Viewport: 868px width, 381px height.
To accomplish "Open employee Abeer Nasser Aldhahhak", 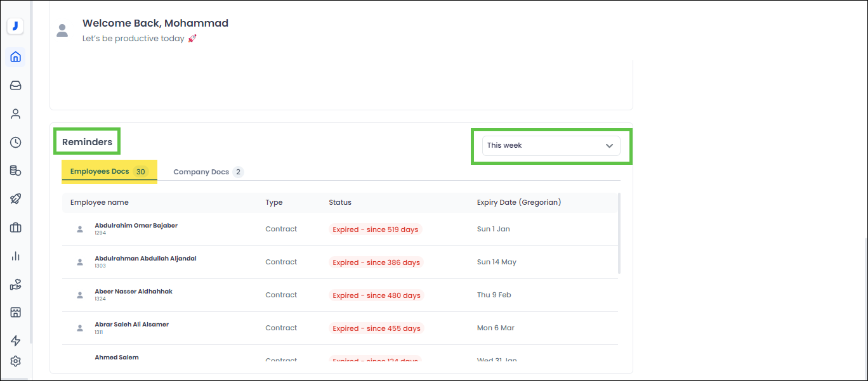I will [133, 292].
